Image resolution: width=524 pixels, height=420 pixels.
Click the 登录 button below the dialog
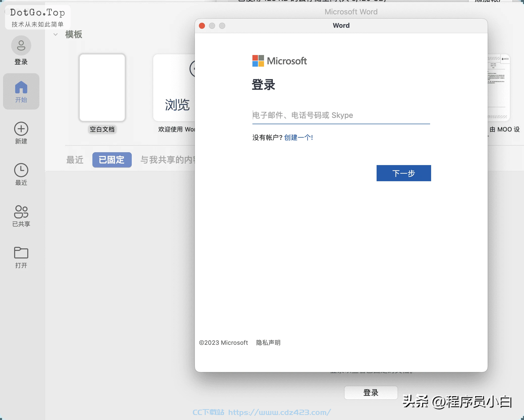tap(371, 392)
